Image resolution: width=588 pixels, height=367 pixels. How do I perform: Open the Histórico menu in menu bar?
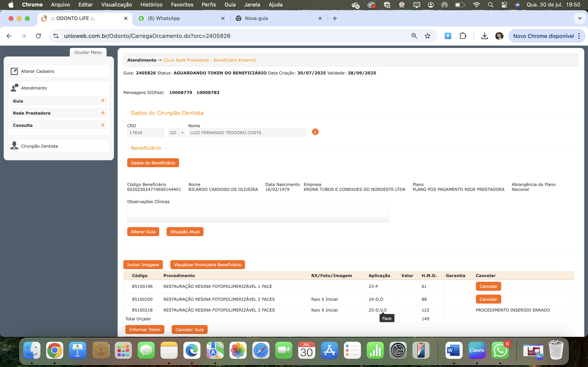[151, 5]
